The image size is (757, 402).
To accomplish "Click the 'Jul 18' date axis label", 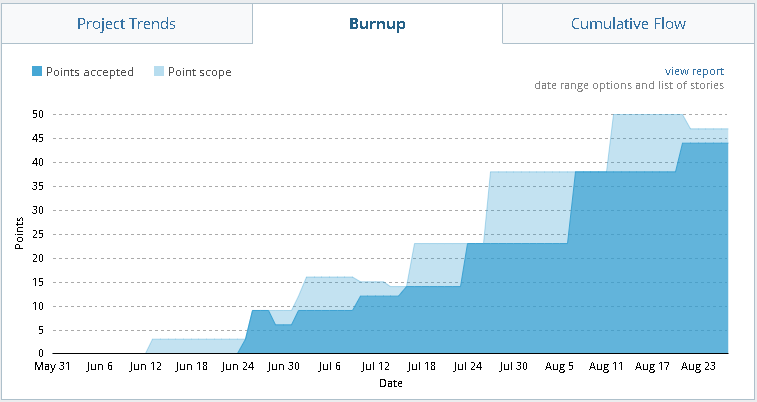I will point(421,366).
